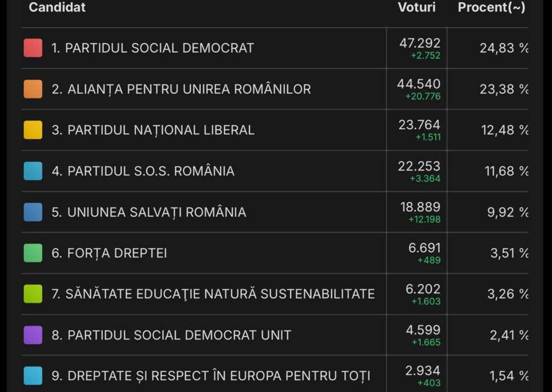552x392 pixels.
Task: Open the Alianța Pentru Unirea Românilor entry
Action: coord(181,89)
